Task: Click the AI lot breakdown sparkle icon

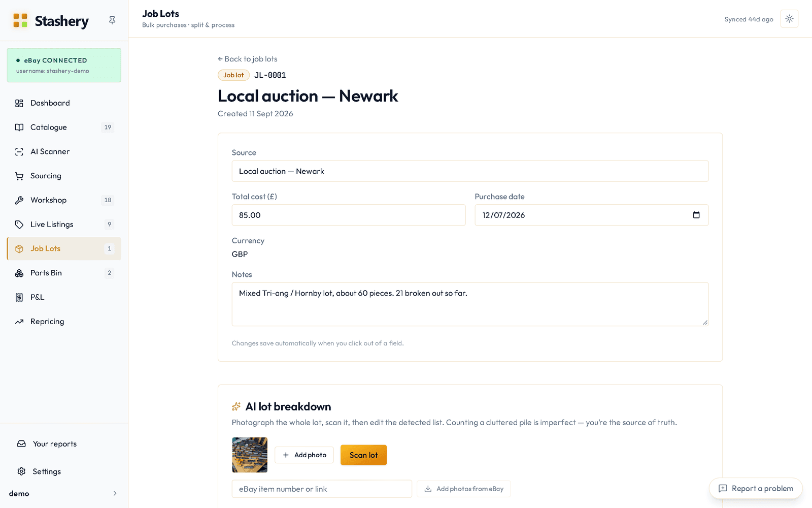Action: tap(236, 406)
